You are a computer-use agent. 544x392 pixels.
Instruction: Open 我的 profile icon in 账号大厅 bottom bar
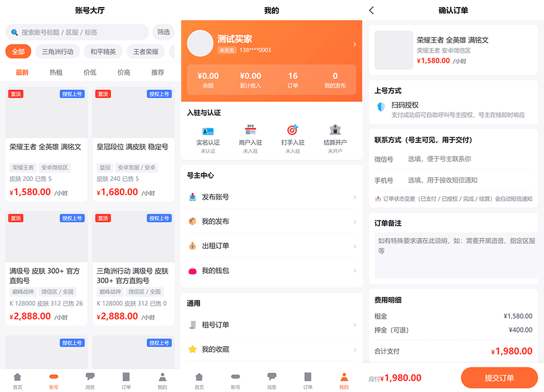click(x=162, y=377)
